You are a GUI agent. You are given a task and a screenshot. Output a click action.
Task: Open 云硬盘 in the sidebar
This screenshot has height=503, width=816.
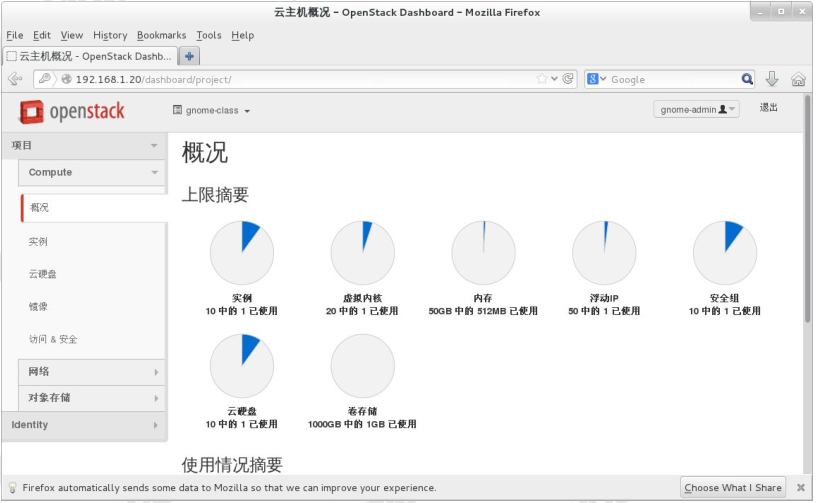pyautogui.click(x=43, y=274)
